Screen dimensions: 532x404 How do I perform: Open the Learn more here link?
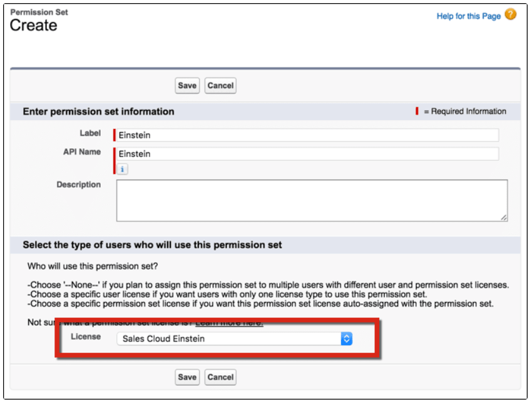click(x=229, y=322)
